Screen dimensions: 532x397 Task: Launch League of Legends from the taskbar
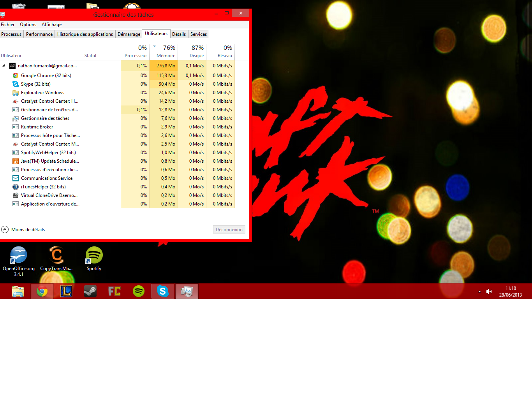[x=66, y=291]
